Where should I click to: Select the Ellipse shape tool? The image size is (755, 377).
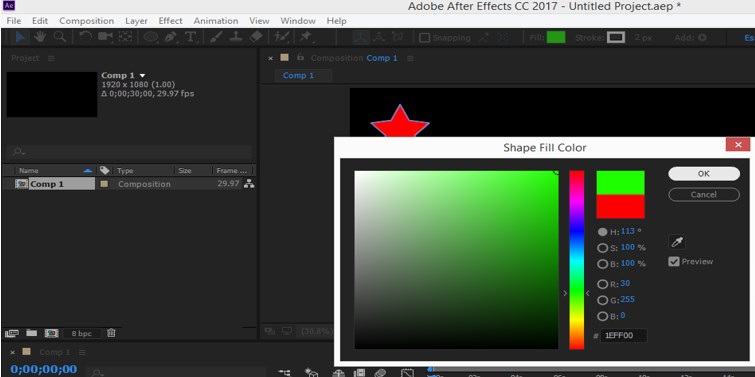pos(151,37)
